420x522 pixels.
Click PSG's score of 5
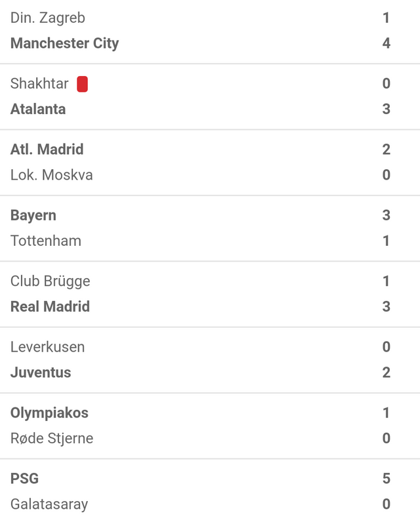point(387,478)
